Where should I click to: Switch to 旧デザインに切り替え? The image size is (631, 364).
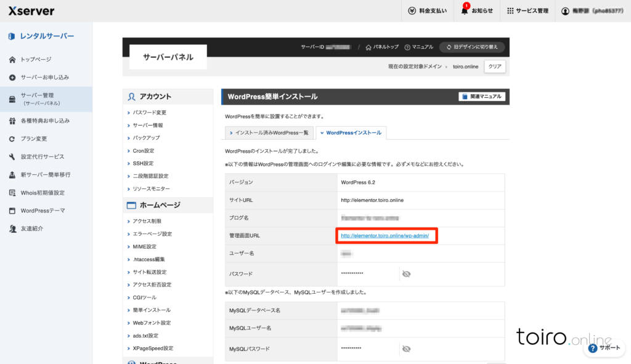point(472,47)
